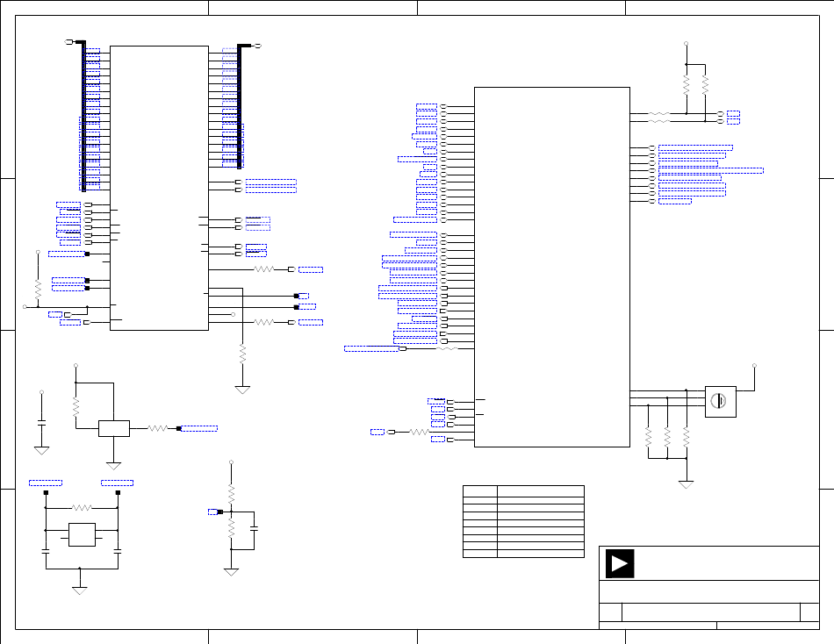Click the black play-triangle logo in the title block

[620, 563]
